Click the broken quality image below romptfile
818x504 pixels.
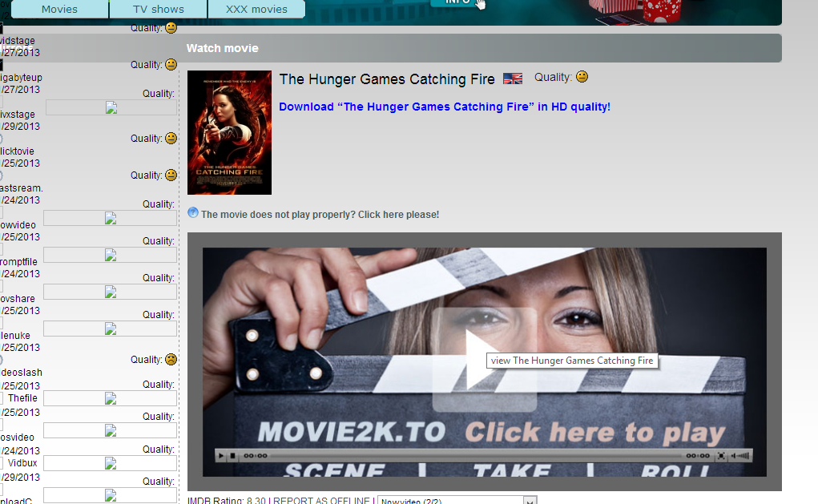pos(110,292)
